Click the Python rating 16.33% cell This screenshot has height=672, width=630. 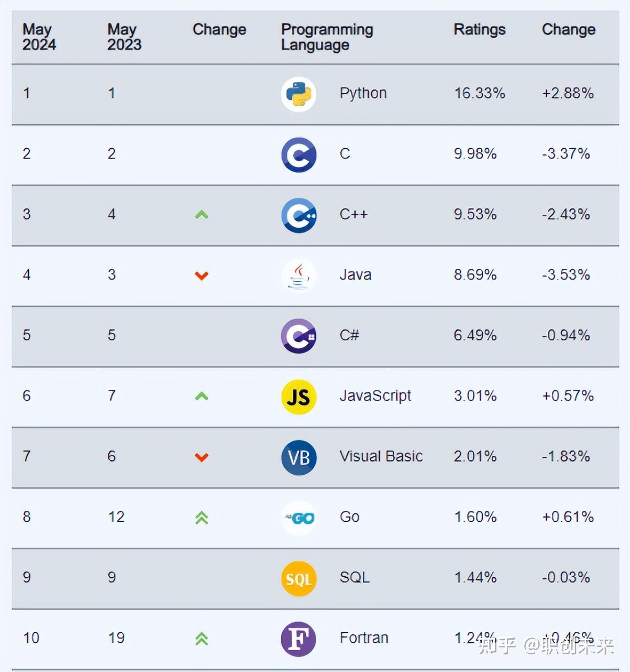479,93
